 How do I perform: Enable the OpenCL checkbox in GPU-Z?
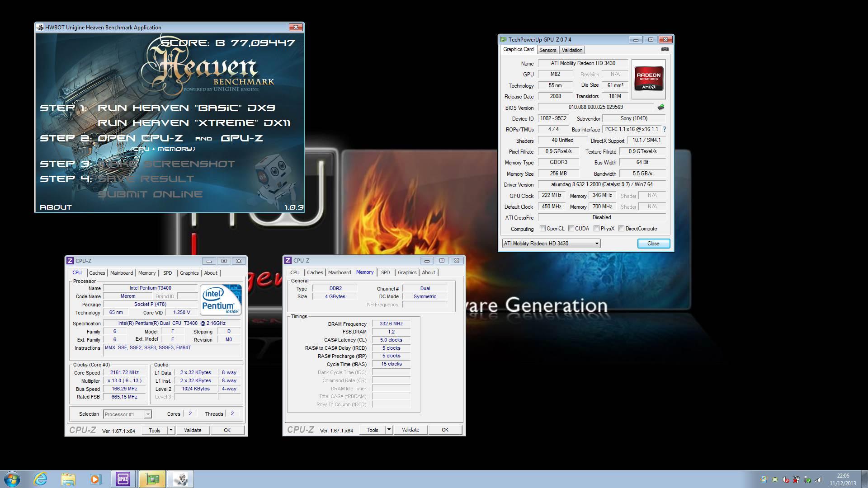pyautogui.click(x=542, y=229)
